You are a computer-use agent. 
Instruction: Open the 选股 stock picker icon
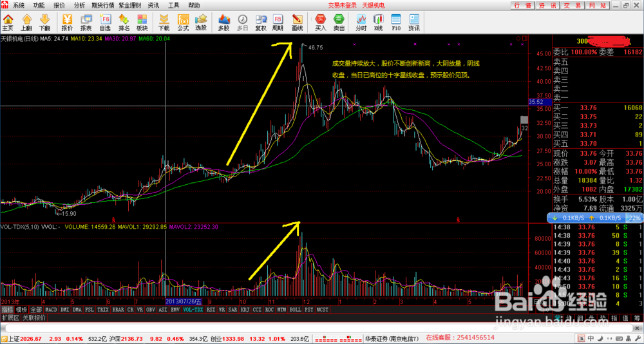(x=201, y=23)
